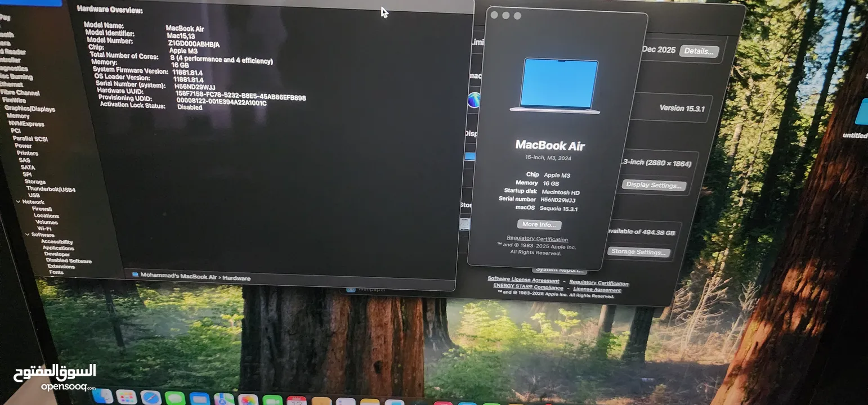Viewport: 868px width, 405px height.
Task: Select Volumes under Network
Action: coord(46,222)
